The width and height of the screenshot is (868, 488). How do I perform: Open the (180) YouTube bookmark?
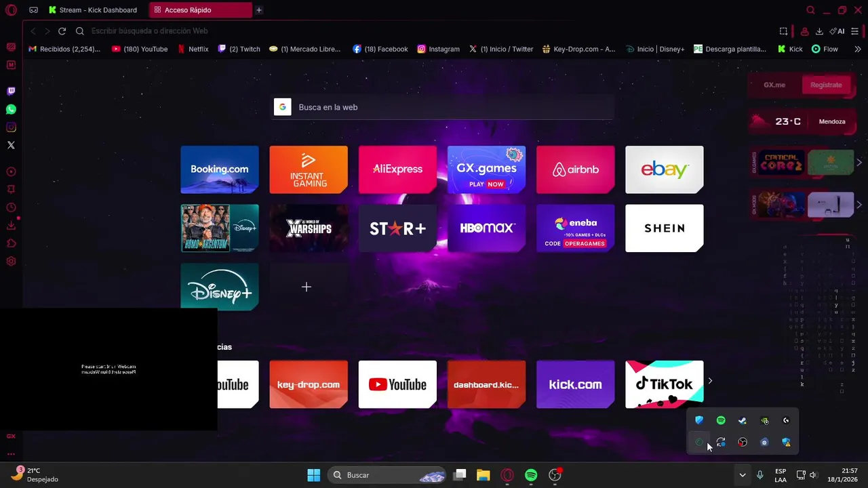(140, 49)
